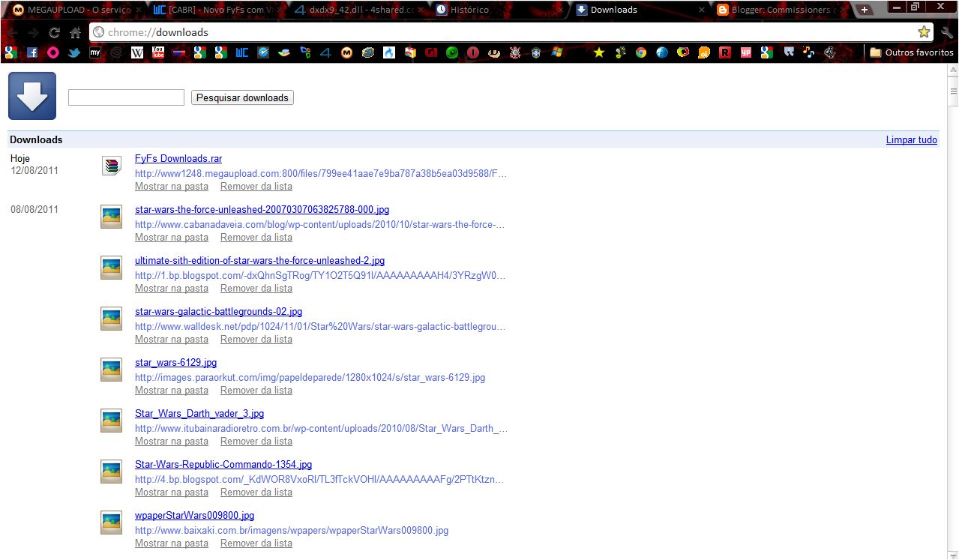Click the 12/08/2011 date label
The height and width of the screenshot is (560, 959).
click(34, 170)
